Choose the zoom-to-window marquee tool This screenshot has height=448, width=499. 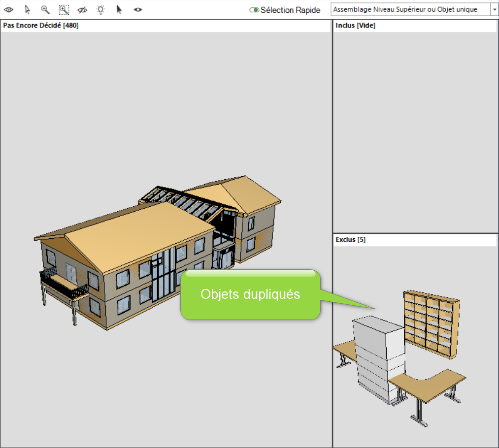point(64,9)
